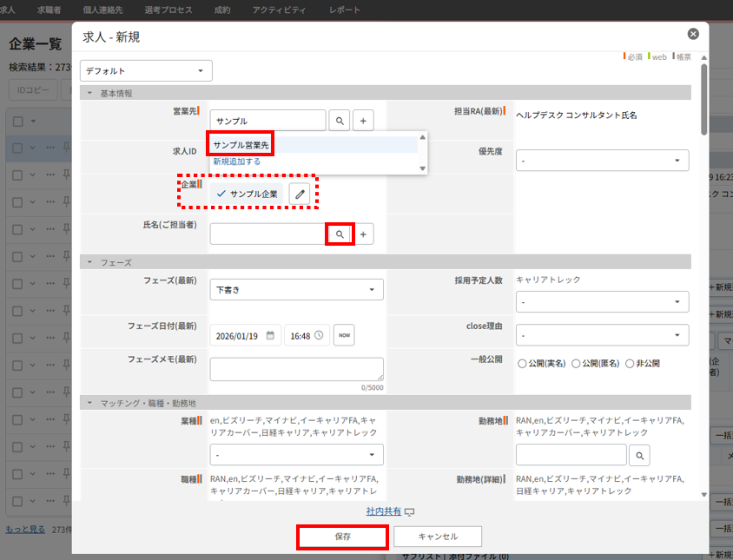The image size is (733, 560).
Task: Click the plus icon beside 営業先 search
Action: (x=363, y=121)
